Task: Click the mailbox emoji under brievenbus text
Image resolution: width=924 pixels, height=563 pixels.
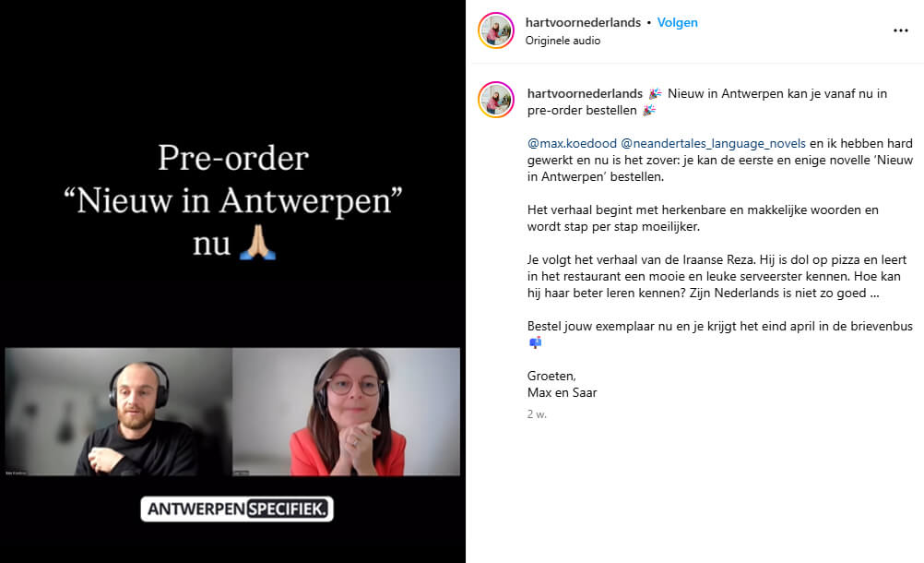Action: point(535,341)
